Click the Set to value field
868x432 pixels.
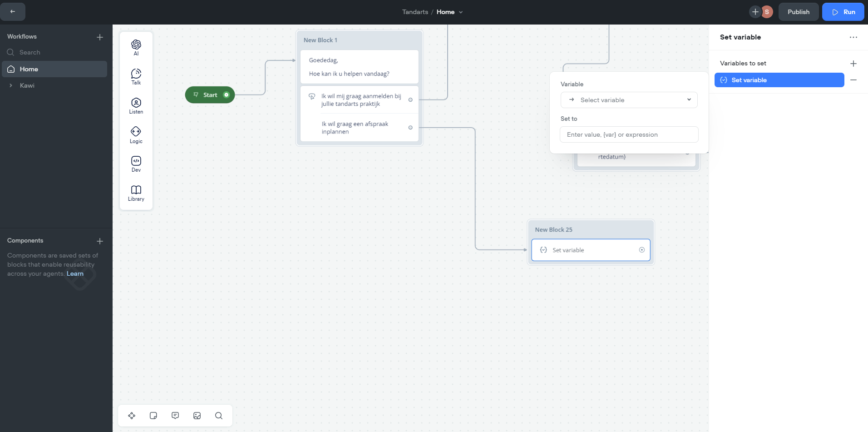629,134
